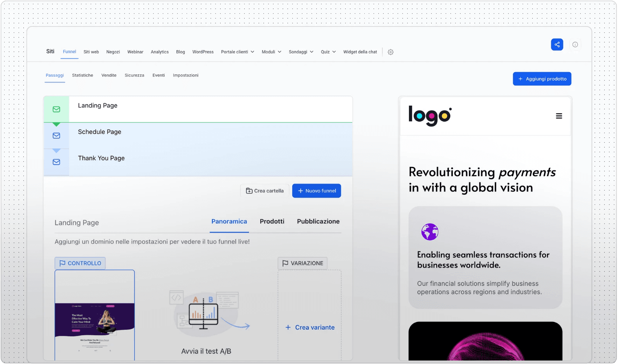Expand the Sondaggi dropdown
The width and height of the screenshot is (618, 364).
301,52
